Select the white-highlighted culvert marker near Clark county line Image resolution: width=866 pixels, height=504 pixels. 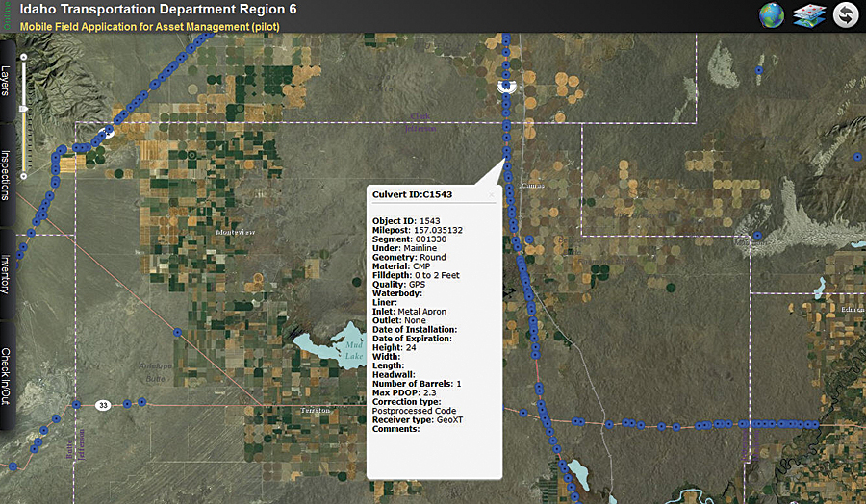(506, 87)
